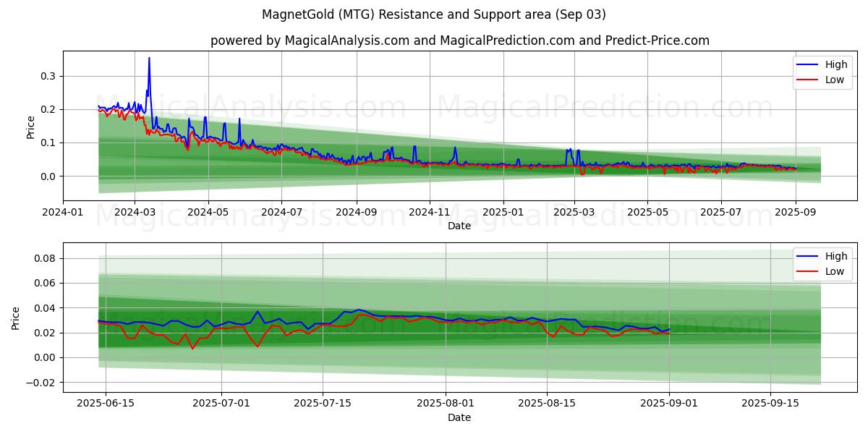Screen dimensions: 868x434
Task: Click the '2024-09' tick label on top chart
Action: [356, 212]
